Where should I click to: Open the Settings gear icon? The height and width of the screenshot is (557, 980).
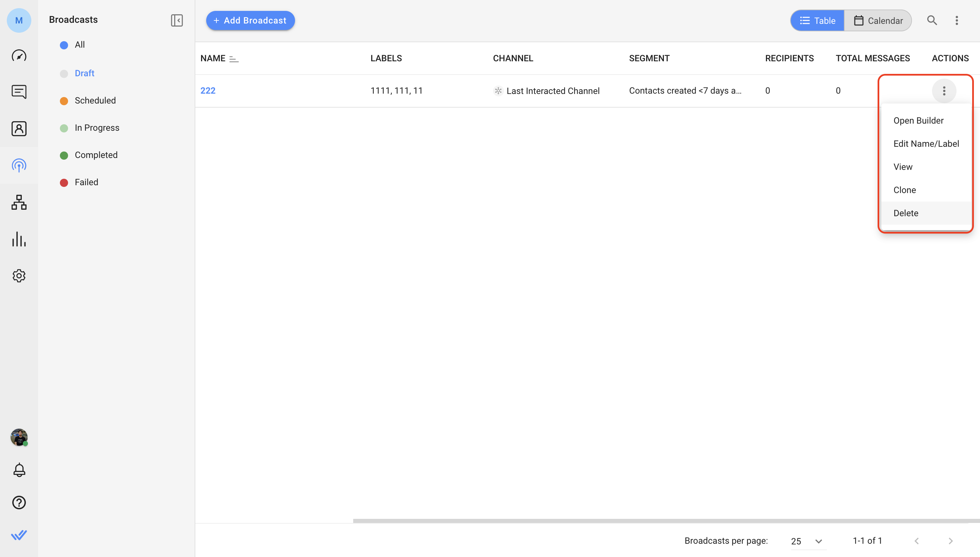click(19, 276)
